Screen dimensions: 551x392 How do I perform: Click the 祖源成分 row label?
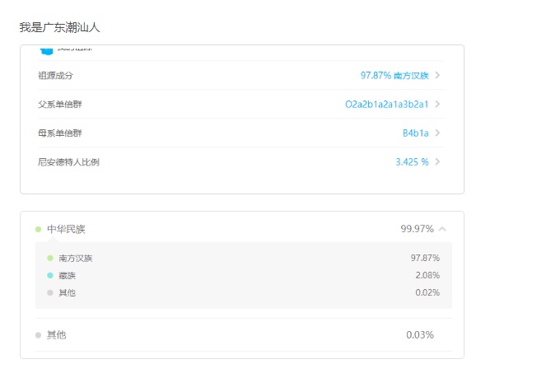point(55,76)
